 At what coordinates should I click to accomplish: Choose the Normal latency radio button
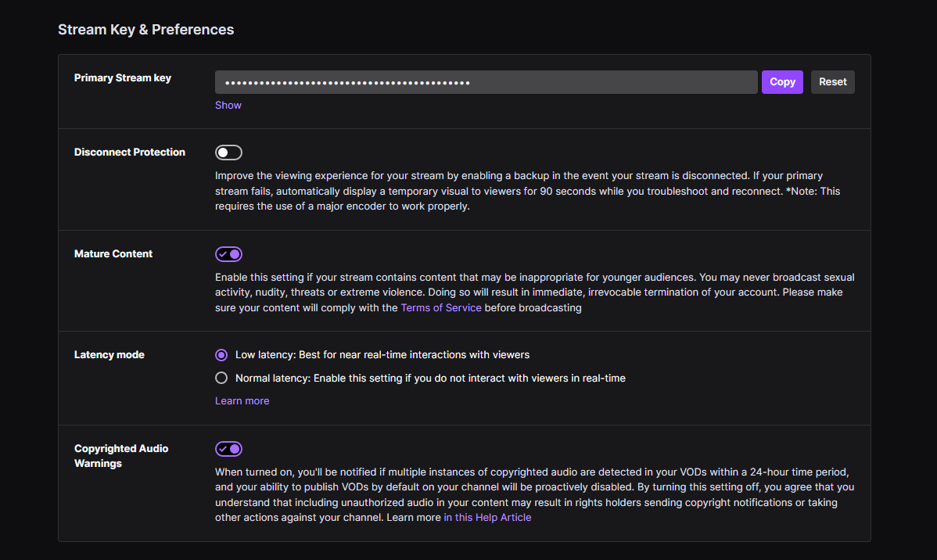tap(221, 379)
